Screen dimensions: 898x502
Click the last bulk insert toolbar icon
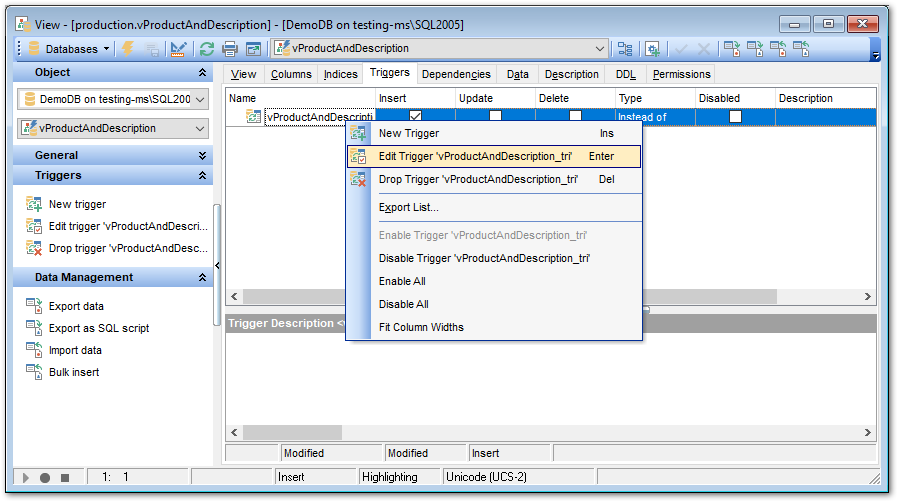801,49
